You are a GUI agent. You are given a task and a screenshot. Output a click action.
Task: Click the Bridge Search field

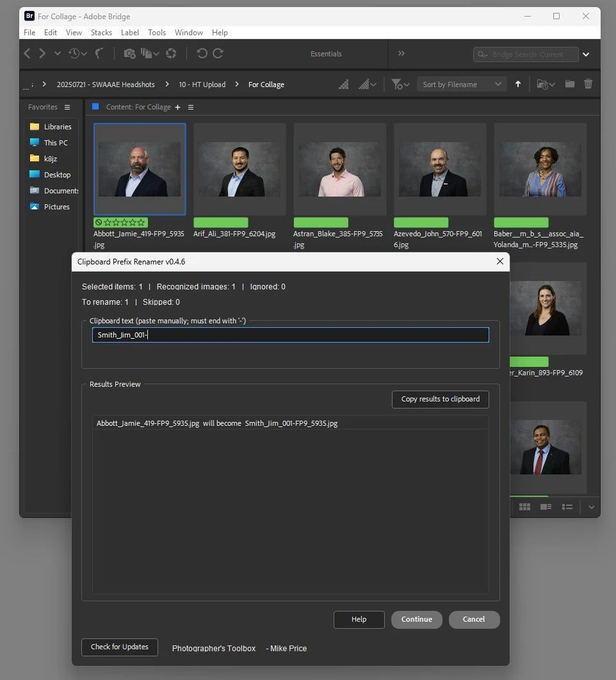(526, 54)
